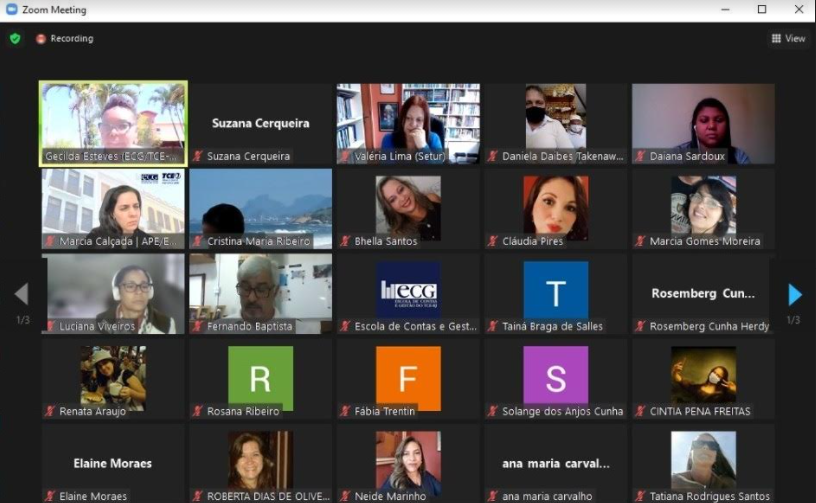
Task: Click Elaine Moraes name tile
Action: (113, 464)
